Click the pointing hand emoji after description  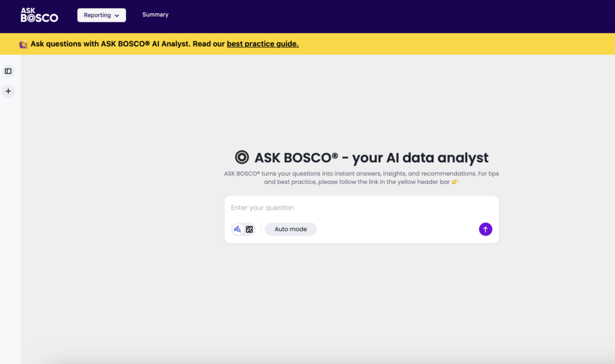(455, 182)
